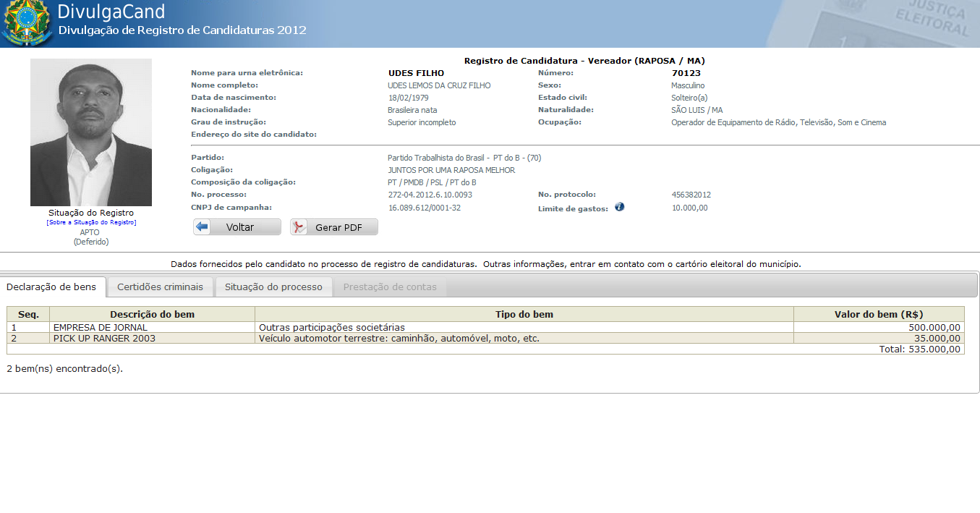Click the blue back arrow on Voltar
The height and width of the screenshot is (513, 980).
203,227
